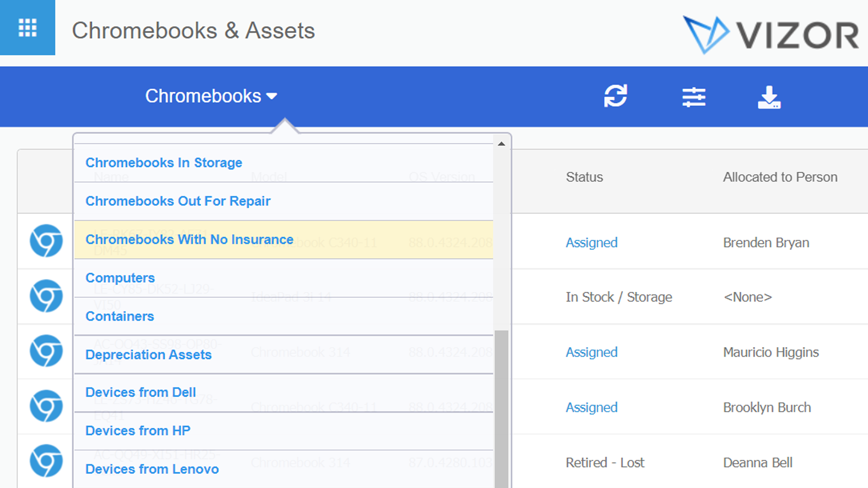Screen dimensions: 868x488
Task: Open Devices from Lenovo view
Action: [x=283, y=469]
